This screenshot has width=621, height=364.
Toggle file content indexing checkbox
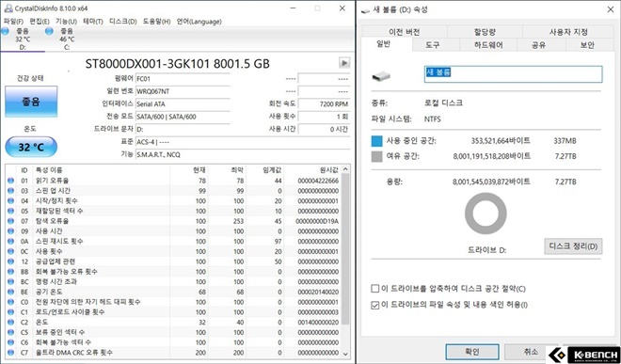pyautogui.click(x=374, y=305)
